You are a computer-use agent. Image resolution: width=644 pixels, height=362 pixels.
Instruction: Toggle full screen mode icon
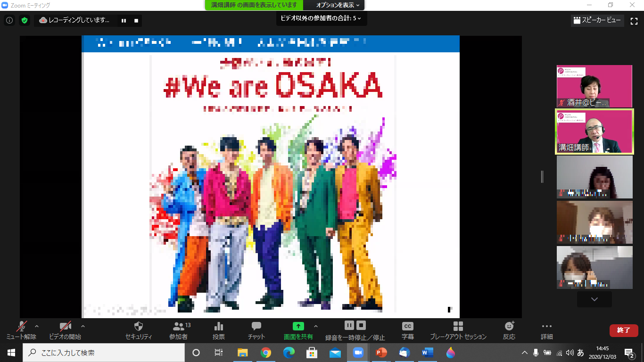[634, 21]
